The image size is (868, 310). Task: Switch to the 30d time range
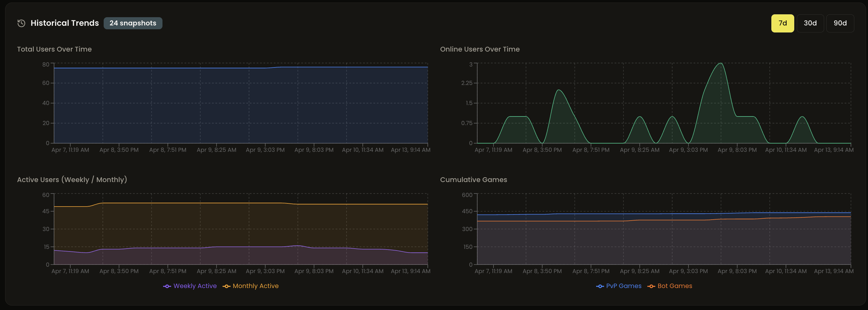810,23
